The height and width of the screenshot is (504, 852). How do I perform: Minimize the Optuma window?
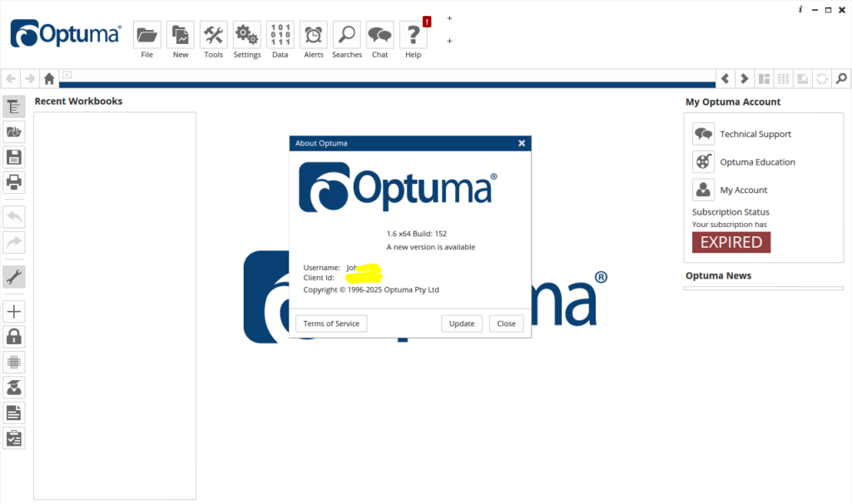click(815, 10)
